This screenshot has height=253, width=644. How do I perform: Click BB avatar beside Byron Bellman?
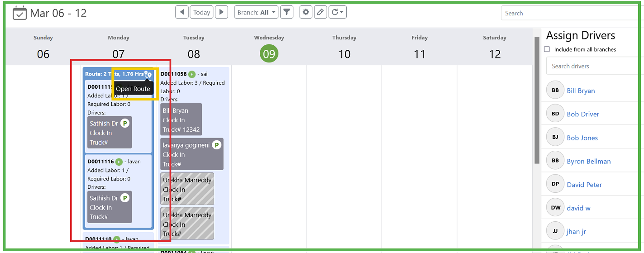point(555,161)
